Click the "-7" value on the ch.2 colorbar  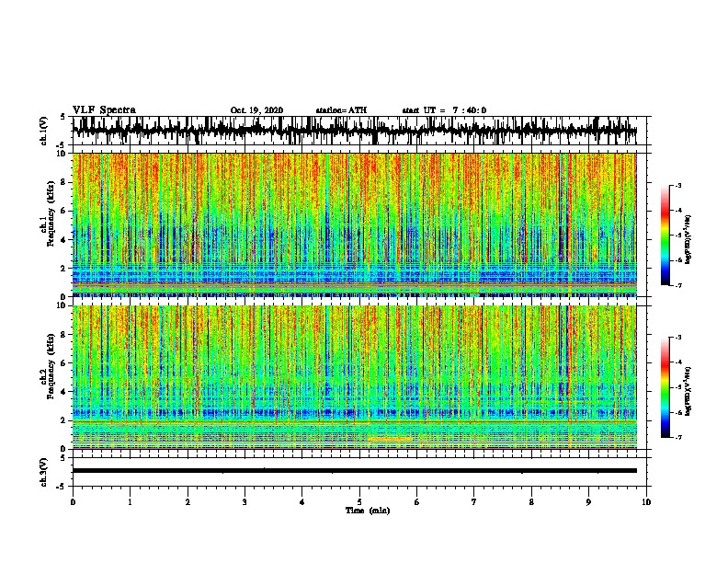click(678, 438)
